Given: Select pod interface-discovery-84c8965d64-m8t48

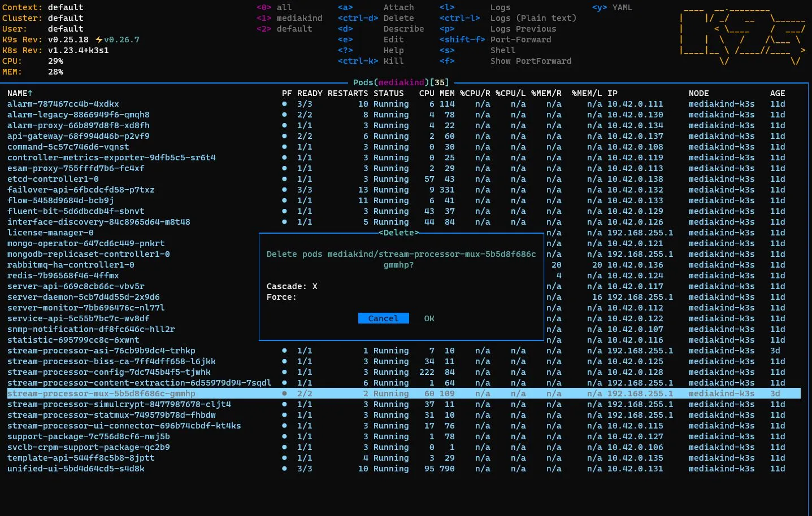Looking at the screenshot, I should pyautogui.click(x=98, y=222).
